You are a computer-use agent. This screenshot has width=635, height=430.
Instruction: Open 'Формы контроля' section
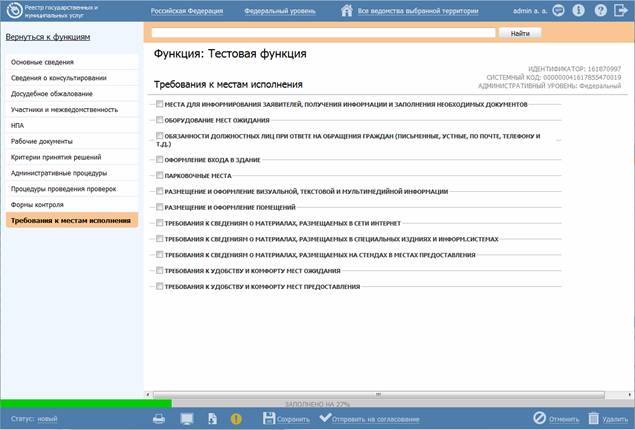[72, 204]
